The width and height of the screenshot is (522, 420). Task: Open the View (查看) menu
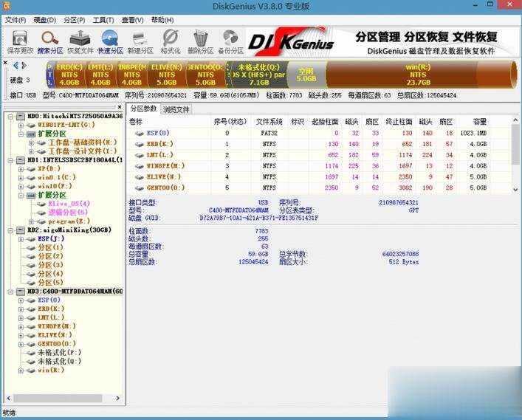[132, 21]
